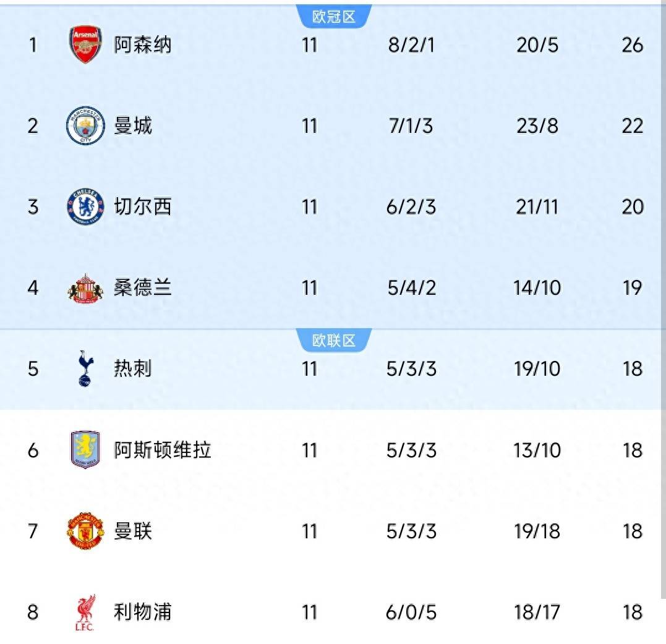Click the Manchester City club badge
Viewport: 666px width, 644px height.
[x=85, y=126]
